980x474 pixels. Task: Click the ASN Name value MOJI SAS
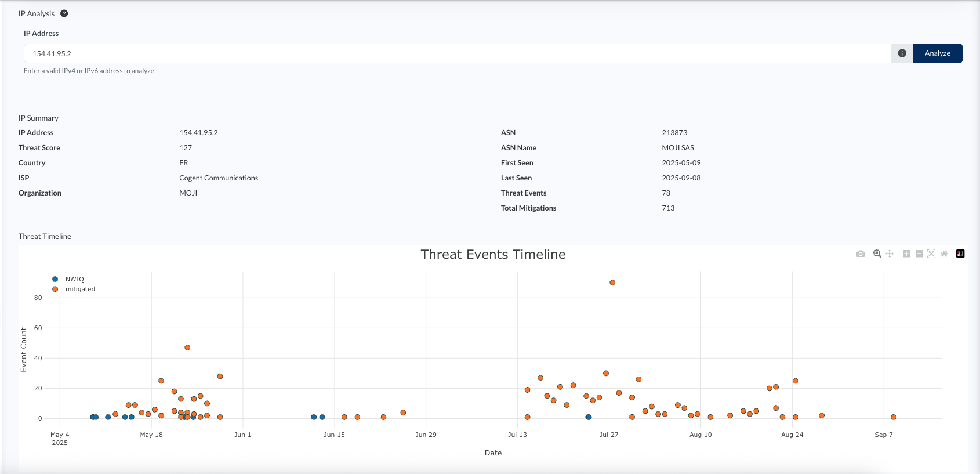pyautogui.click(x=678, y=148)
